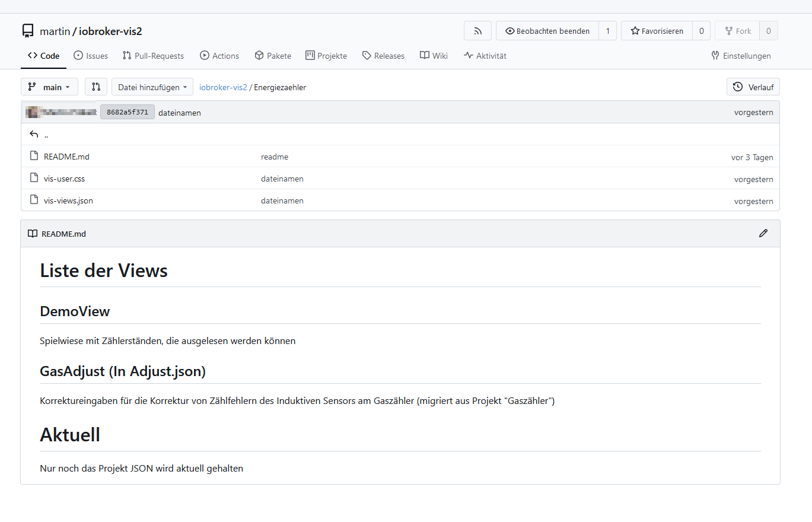Toggle Beobachten beenden watch button
The image size is (812, 522).
[x=547, y=31]
